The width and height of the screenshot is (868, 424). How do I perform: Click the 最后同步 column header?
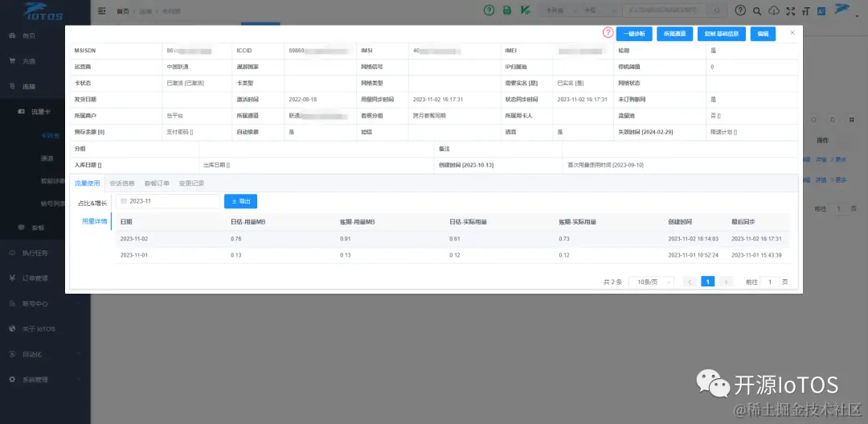tap(743, 222)
